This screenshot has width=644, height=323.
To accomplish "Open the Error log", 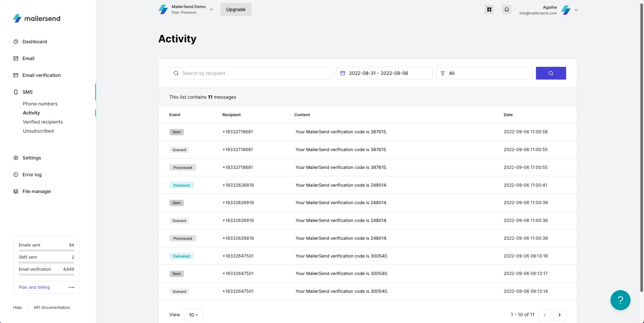I will [32, 175].
